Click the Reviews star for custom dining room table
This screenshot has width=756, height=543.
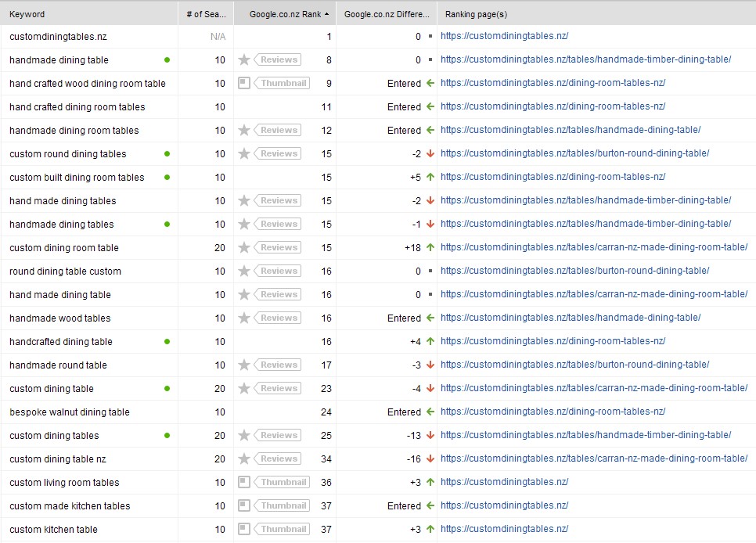244,247
